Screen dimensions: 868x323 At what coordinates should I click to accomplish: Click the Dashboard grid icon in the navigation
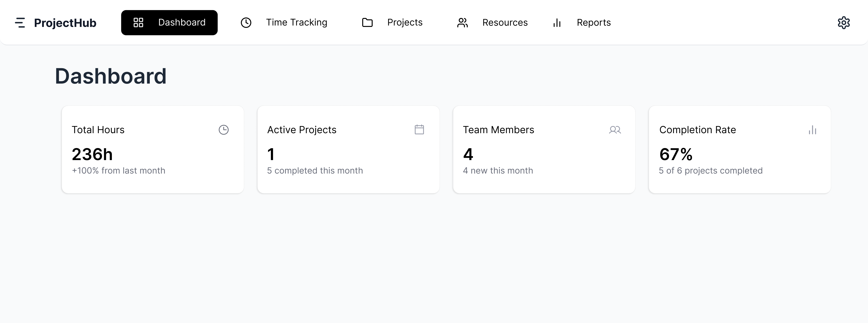tap(138, 22)
